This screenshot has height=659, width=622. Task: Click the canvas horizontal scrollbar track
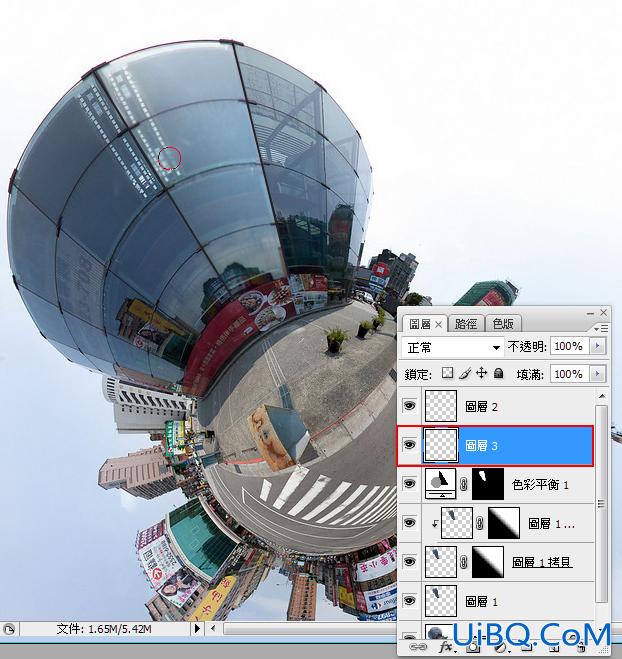(309, 629)
